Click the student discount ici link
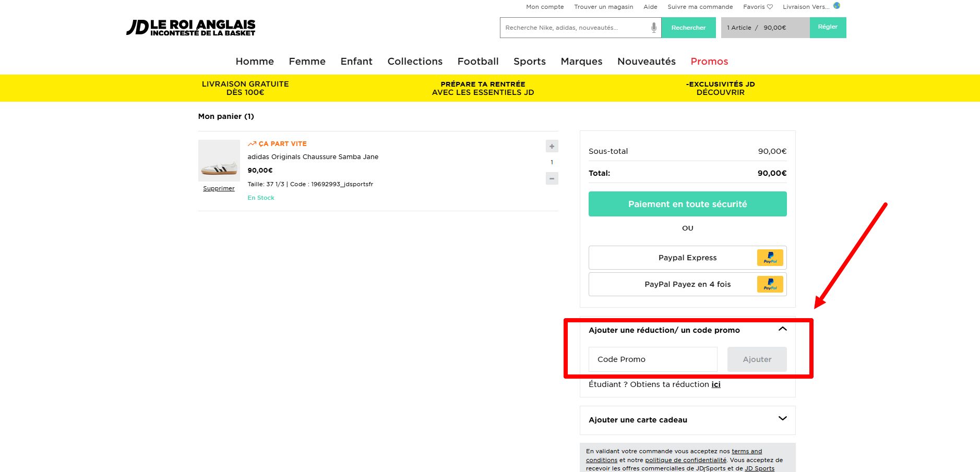This screenshot has width=980, height=472. pos(716,384)
